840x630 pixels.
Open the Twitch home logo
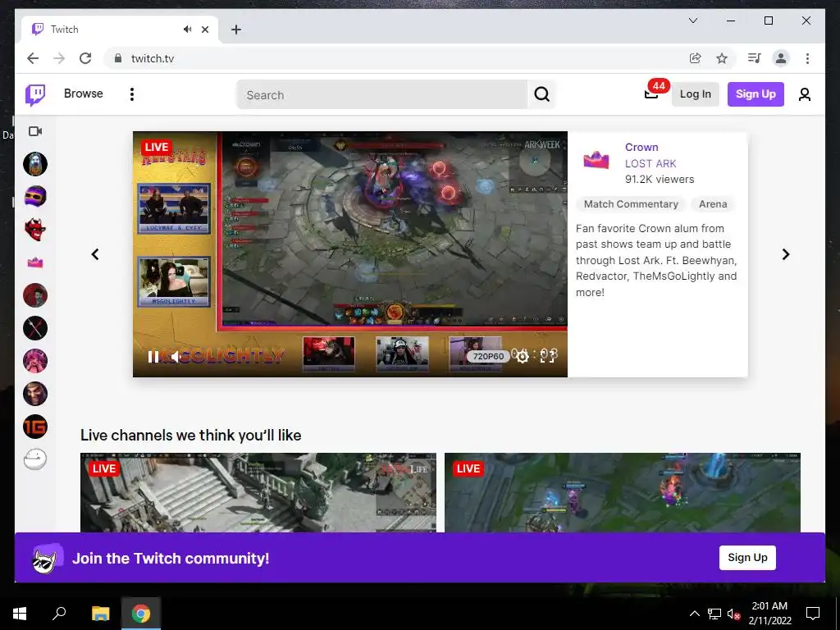[x=35, y=95]
